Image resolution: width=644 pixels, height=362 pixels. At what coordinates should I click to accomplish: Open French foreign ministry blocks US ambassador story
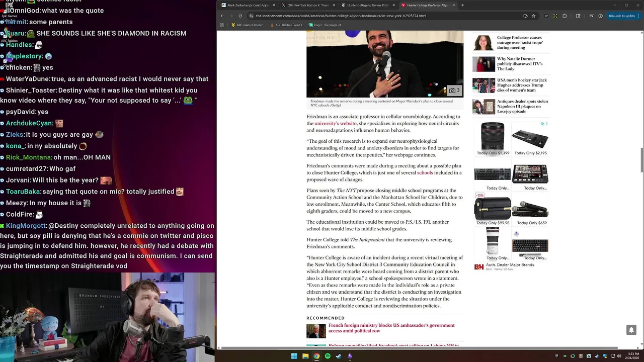(x=391, y=328)
